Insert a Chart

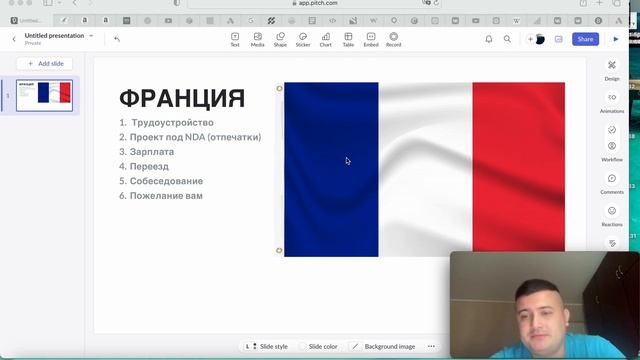pos(326,40)
